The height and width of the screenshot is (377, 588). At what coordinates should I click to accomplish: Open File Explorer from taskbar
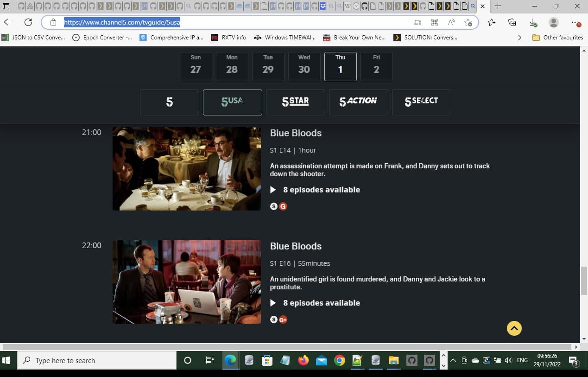[393, 360]
